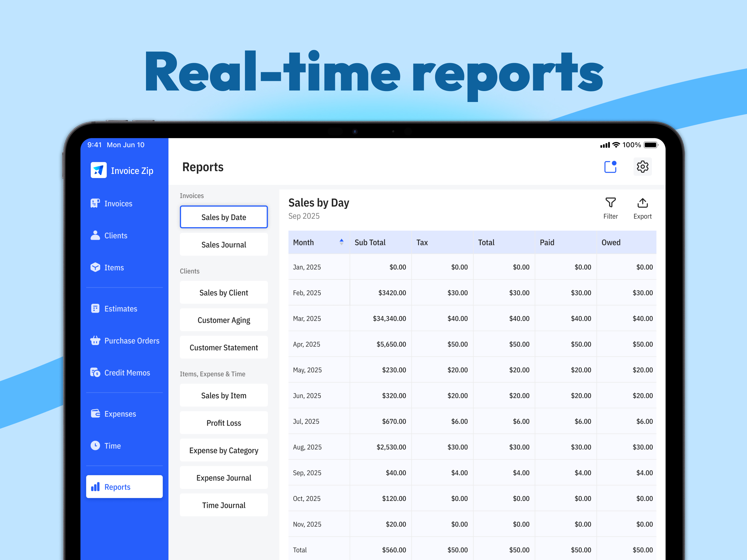747x560 pixels.
Task: Click the Owed column header
Action: coord(626,243)
